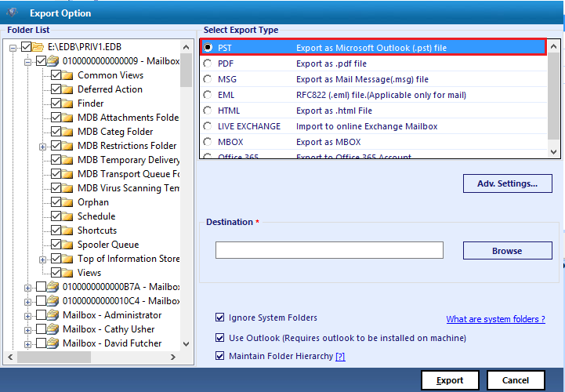
Task: Expand the 01000000000010C4 mailbox node
Action: click(x=27, y=302)
